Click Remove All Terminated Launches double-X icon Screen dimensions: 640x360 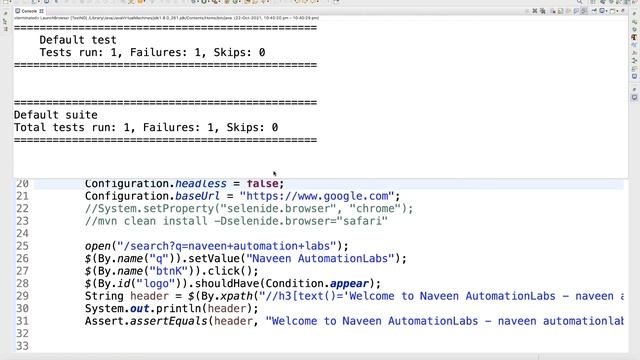542,11
